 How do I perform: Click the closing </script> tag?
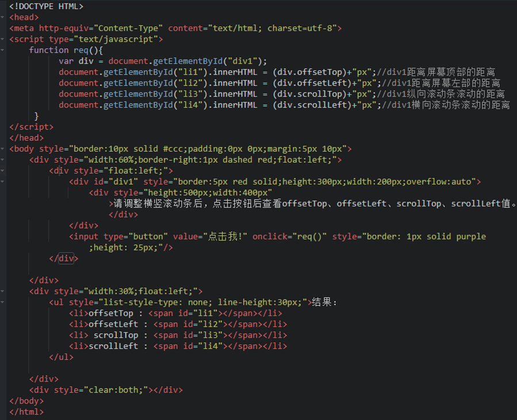[x=31, y=127]
